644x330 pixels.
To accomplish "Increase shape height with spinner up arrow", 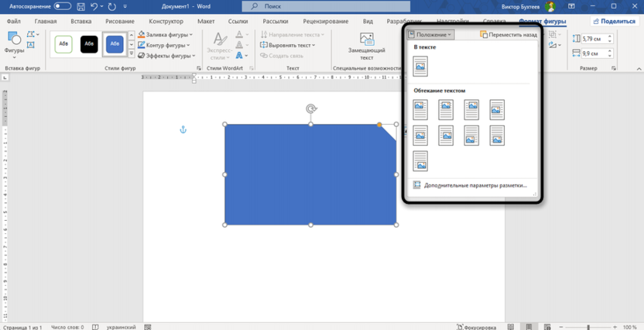I will tap(611, 35).
